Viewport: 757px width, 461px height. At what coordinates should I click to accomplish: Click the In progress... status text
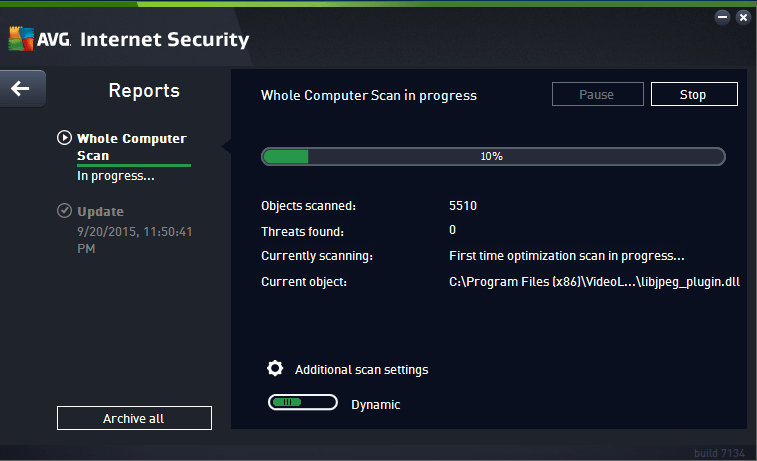click(116, 176)
